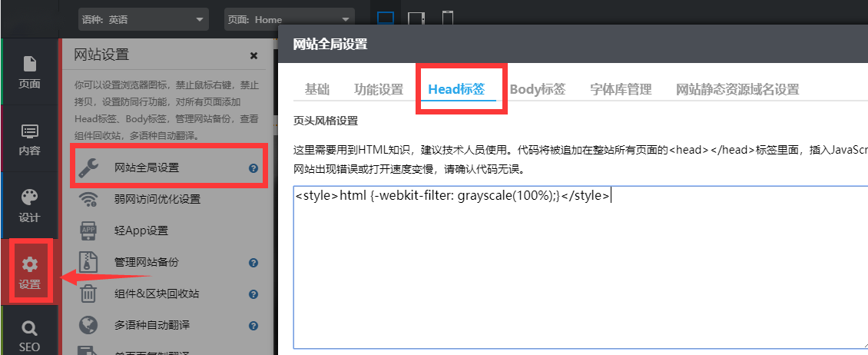
Task: Click help icon beside 组件&区块回收站
Action: 253,294
